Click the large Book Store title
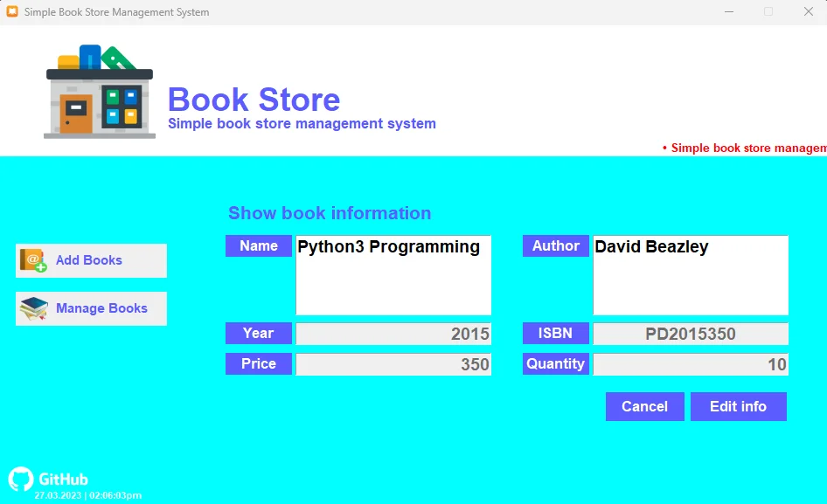827x504 pixels. 254,99
